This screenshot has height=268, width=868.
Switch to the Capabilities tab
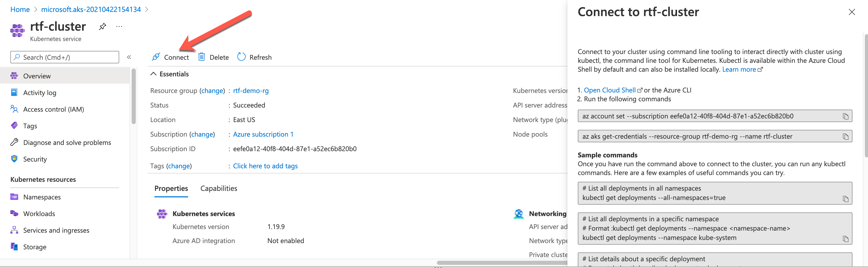(219, 188)
